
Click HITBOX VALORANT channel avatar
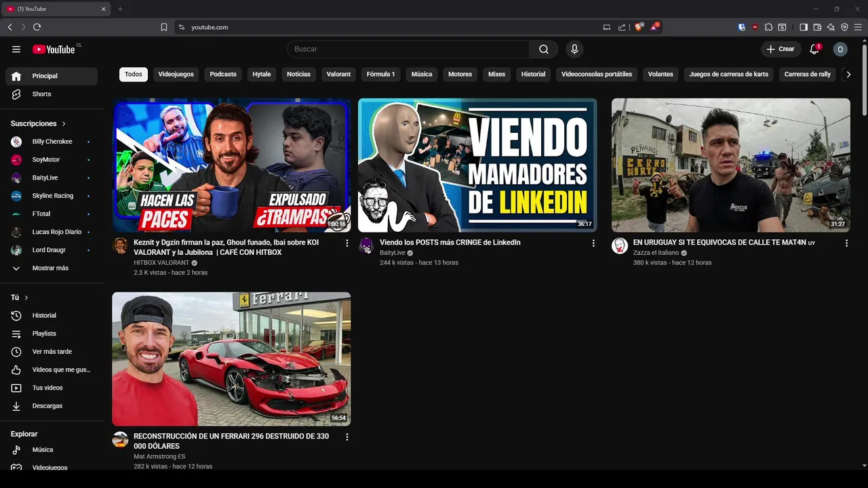120,245
